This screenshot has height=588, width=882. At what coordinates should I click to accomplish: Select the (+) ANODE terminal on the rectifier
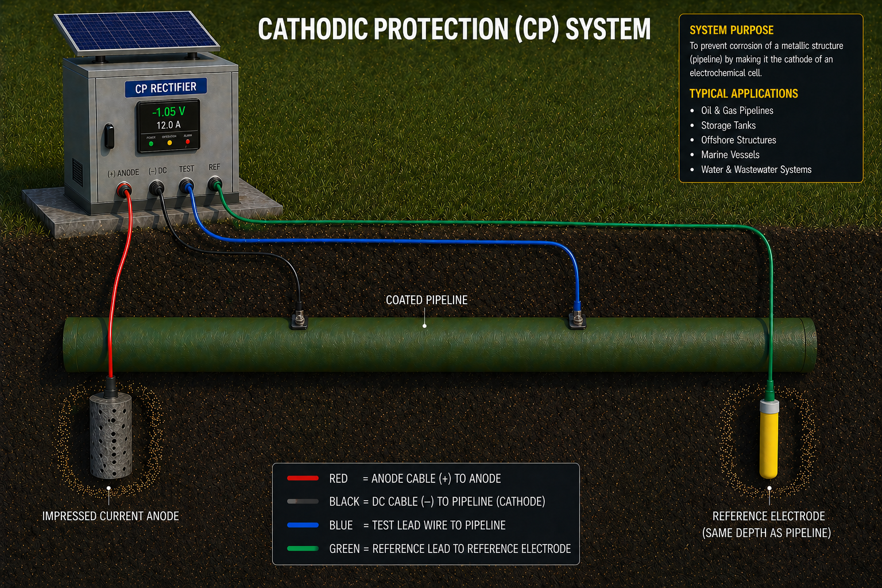pos(124,187)
